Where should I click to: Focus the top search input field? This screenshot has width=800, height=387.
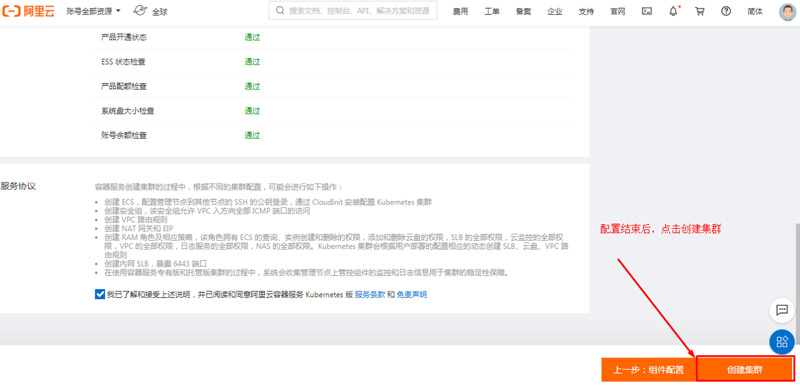[x=353, y=11]
